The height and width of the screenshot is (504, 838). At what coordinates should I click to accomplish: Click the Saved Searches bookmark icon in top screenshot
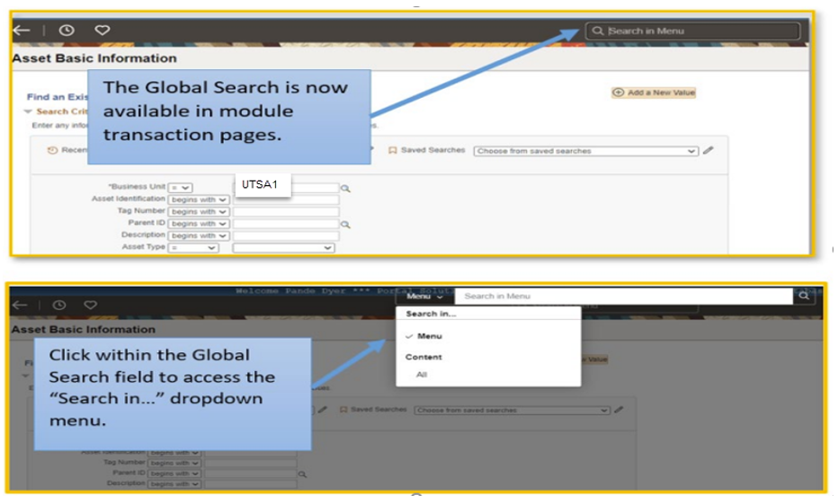click(x=392, y=151)
